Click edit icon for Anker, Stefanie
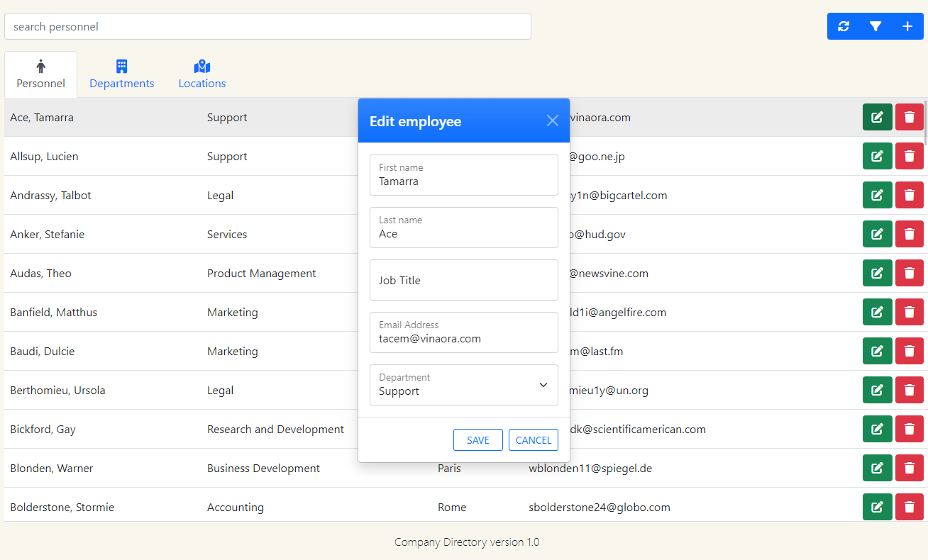 coord(877,234)
